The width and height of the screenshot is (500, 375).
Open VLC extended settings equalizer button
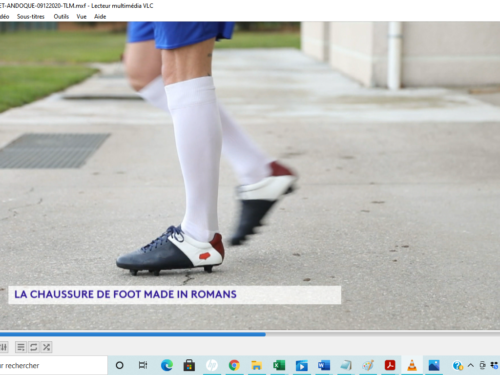(3, 347)
